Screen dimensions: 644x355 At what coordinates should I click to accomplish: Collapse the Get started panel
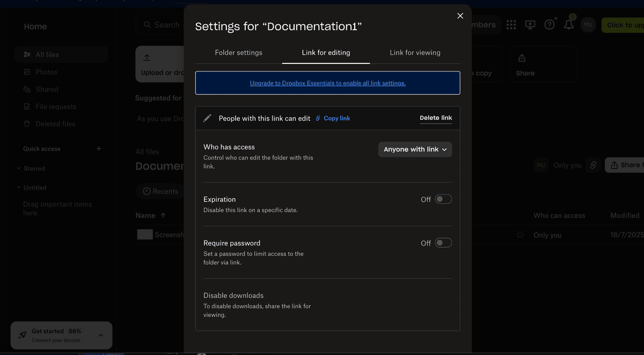[100, 335]
